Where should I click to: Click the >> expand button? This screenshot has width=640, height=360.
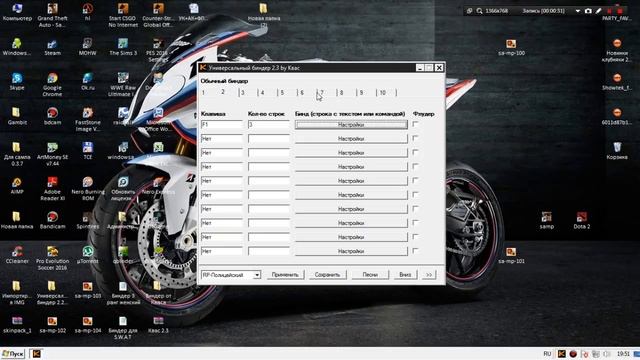429,275
